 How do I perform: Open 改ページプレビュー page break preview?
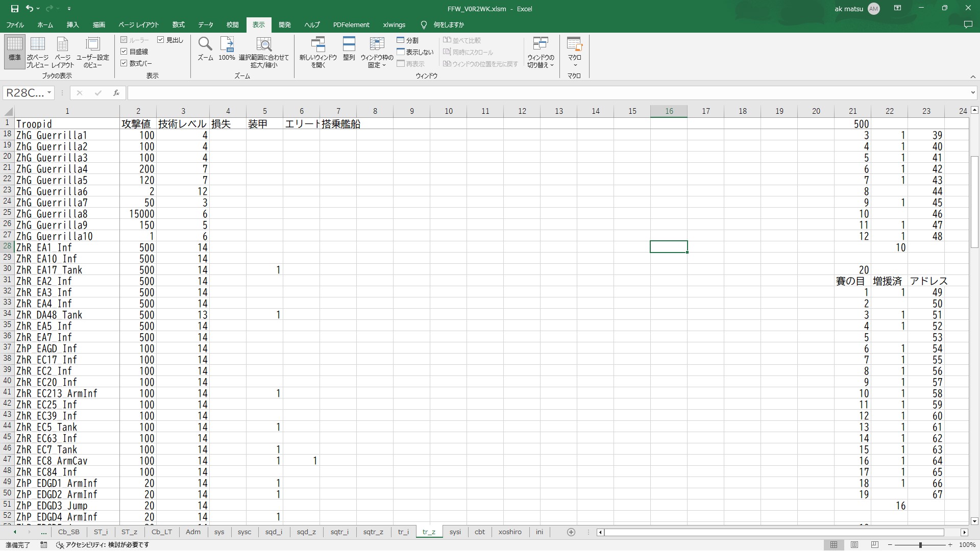pos(38,52)
